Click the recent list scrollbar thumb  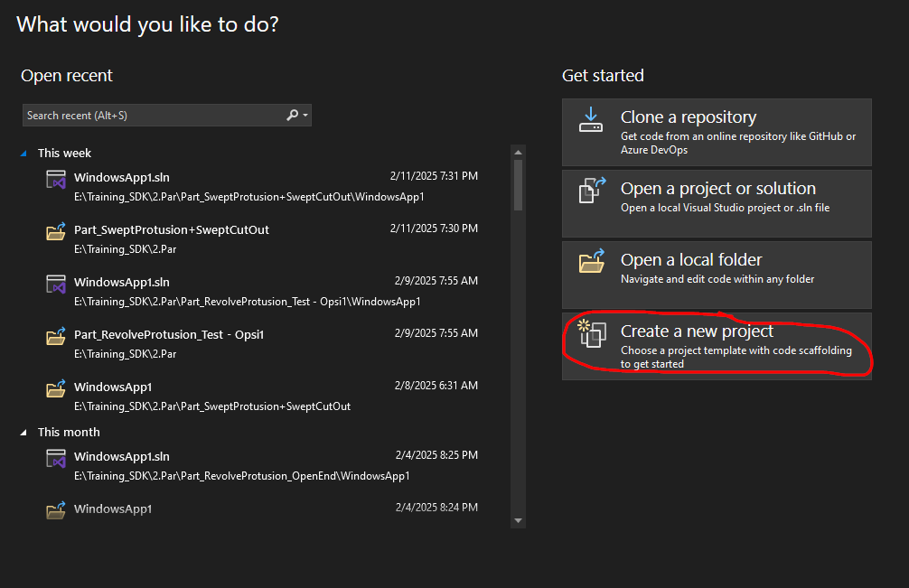tap(518, 185)
